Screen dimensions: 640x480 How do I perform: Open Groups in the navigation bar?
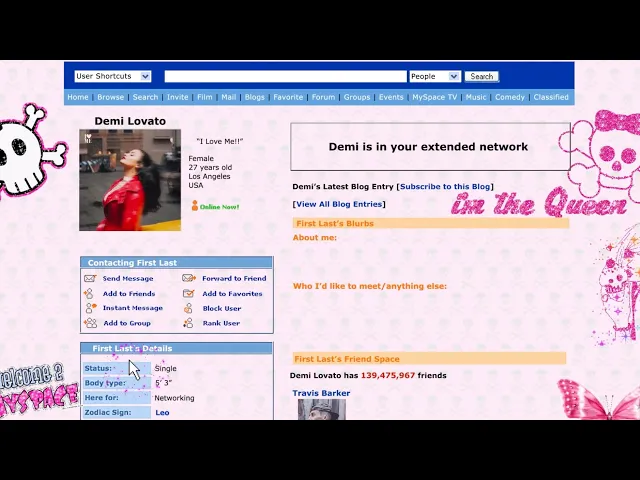(357, 97)
